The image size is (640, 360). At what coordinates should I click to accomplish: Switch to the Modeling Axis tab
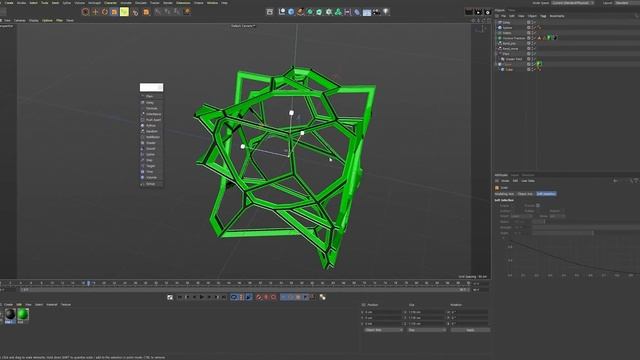click(504, 194)
